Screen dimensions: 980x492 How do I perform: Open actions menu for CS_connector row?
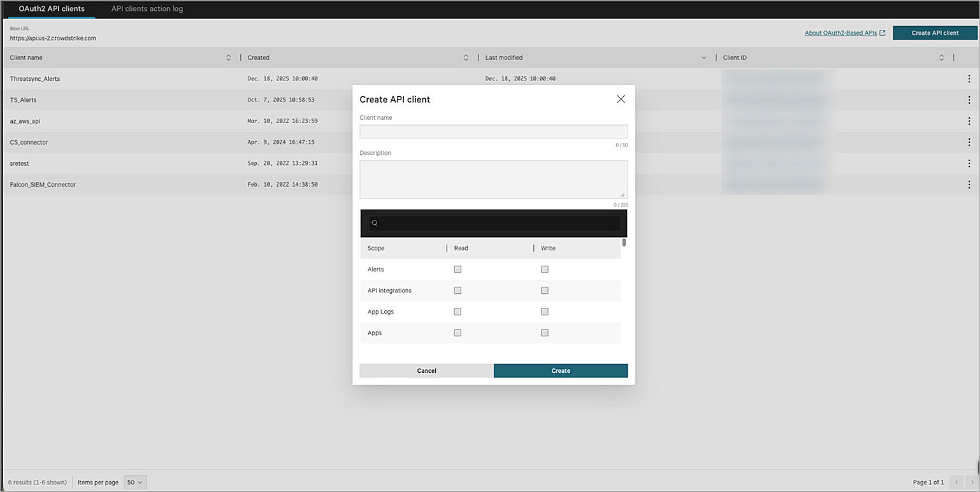969,142
